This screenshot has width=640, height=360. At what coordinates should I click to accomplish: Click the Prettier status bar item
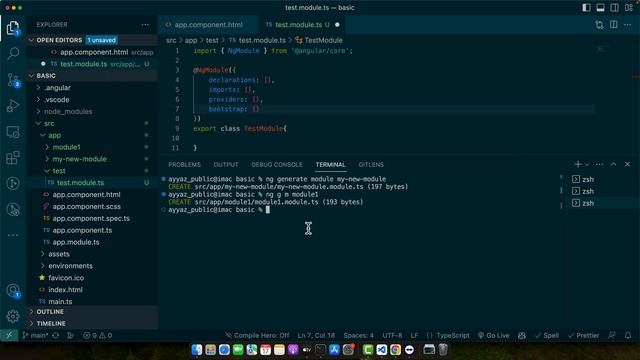(x=584, y=336)
